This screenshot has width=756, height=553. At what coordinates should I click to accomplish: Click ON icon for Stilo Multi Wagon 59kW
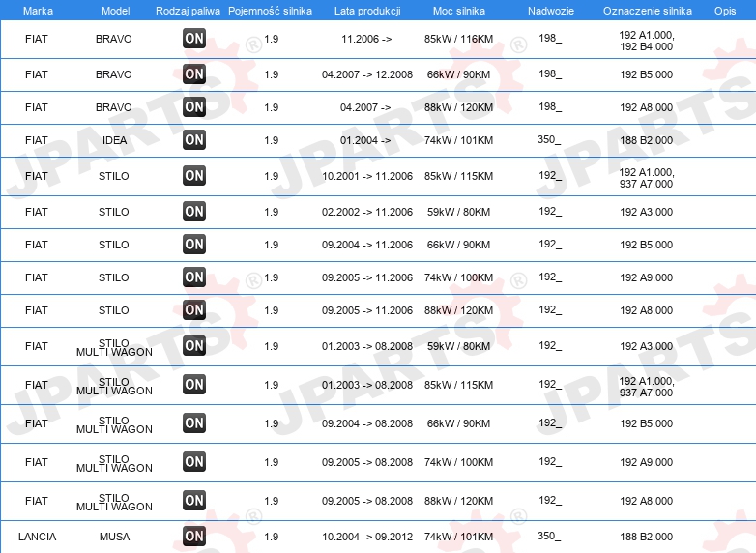tap(194, 346)
